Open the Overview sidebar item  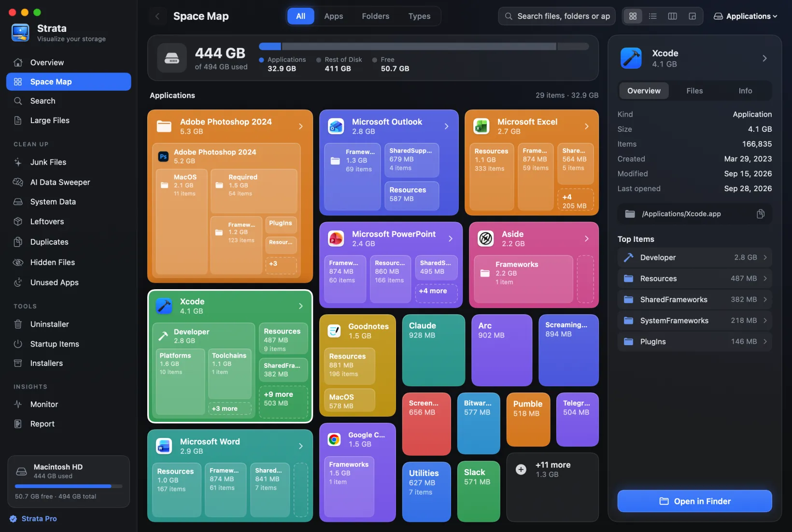[69, 62]
